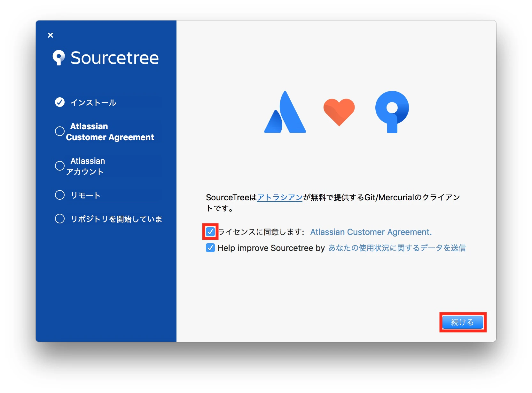Select the リモート step circle
Screen dimensions: 532x393
[60, 195]
